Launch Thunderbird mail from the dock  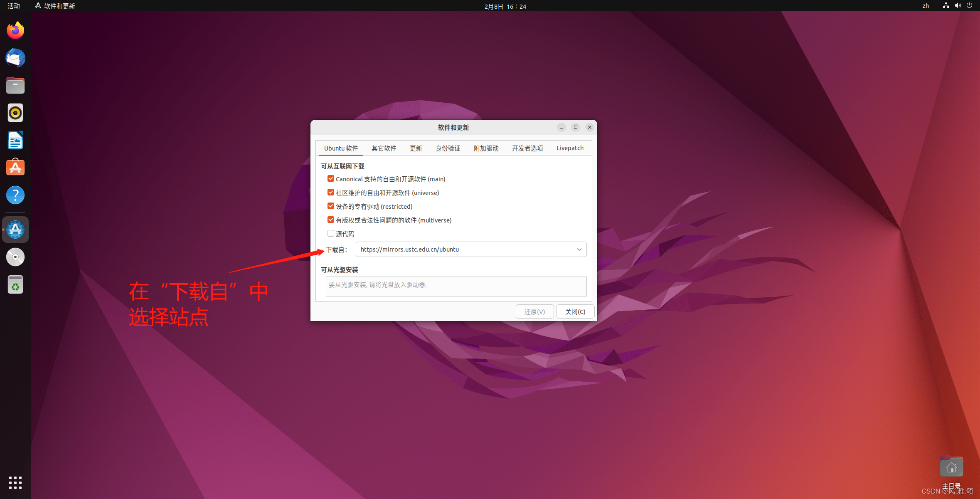[x=15, y=58]
